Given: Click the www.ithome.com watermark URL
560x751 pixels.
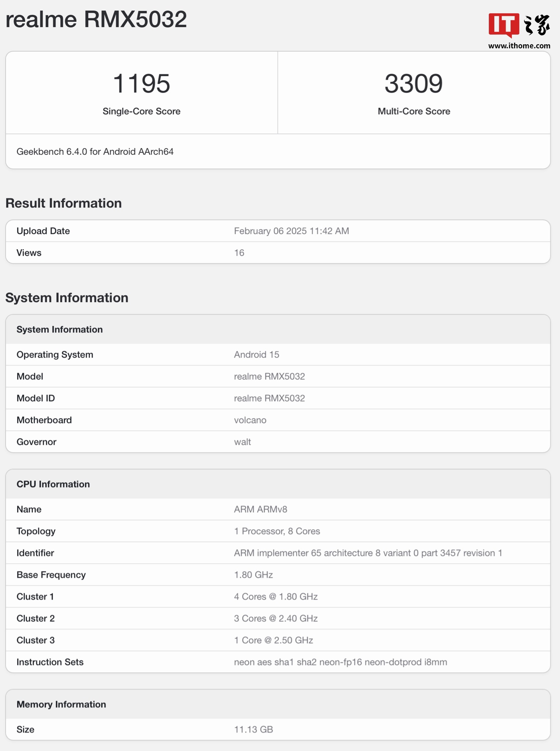Looking at the screenshot, I should [519, 46].
